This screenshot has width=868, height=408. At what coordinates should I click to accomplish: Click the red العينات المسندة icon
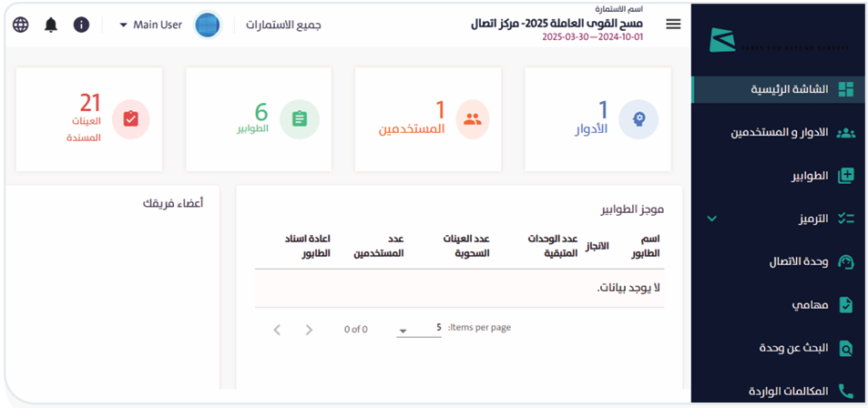[x=130, y=119]
